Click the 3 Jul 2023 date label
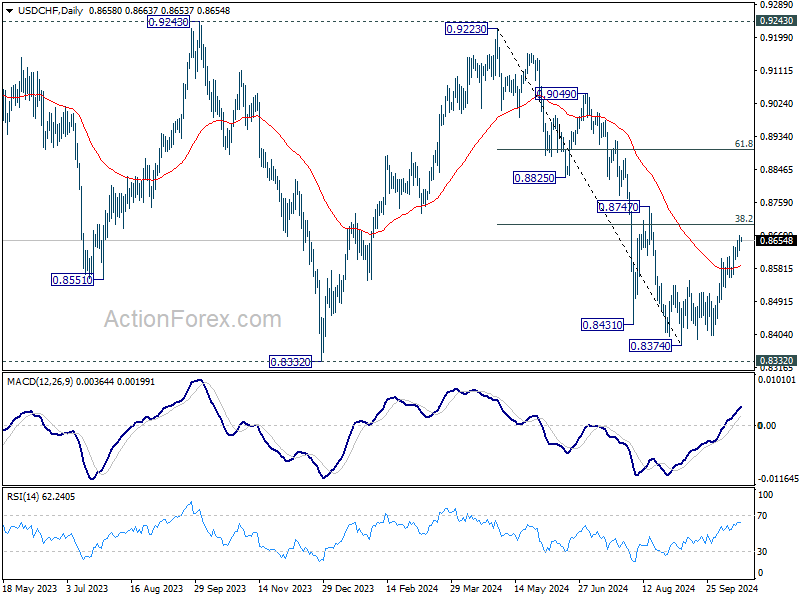The width and height of the screenshot is (800, 600). click(87, 588)
